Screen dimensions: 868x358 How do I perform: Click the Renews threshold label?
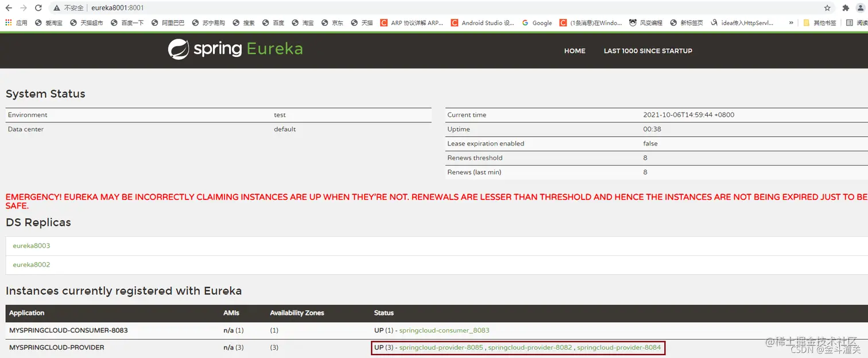coord(475,158)
